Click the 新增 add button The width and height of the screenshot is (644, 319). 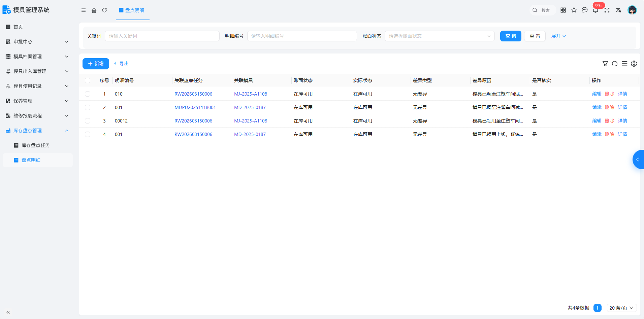tap(96, 64)
